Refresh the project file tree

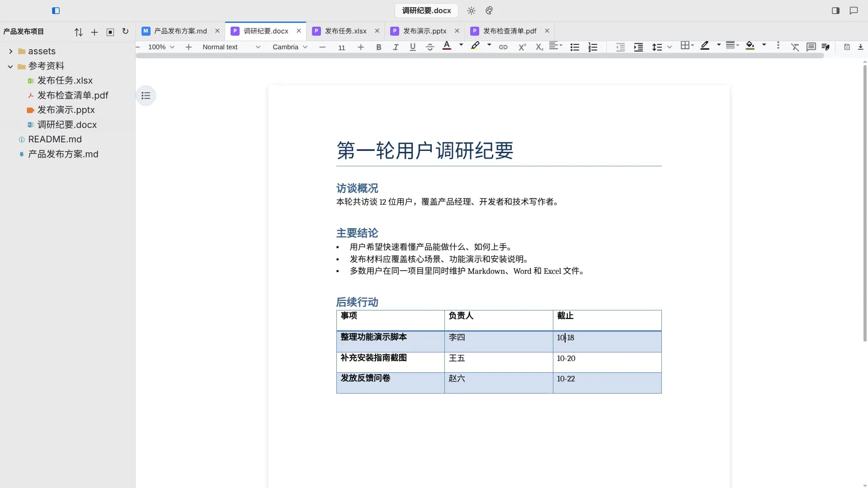pos(125,32)
